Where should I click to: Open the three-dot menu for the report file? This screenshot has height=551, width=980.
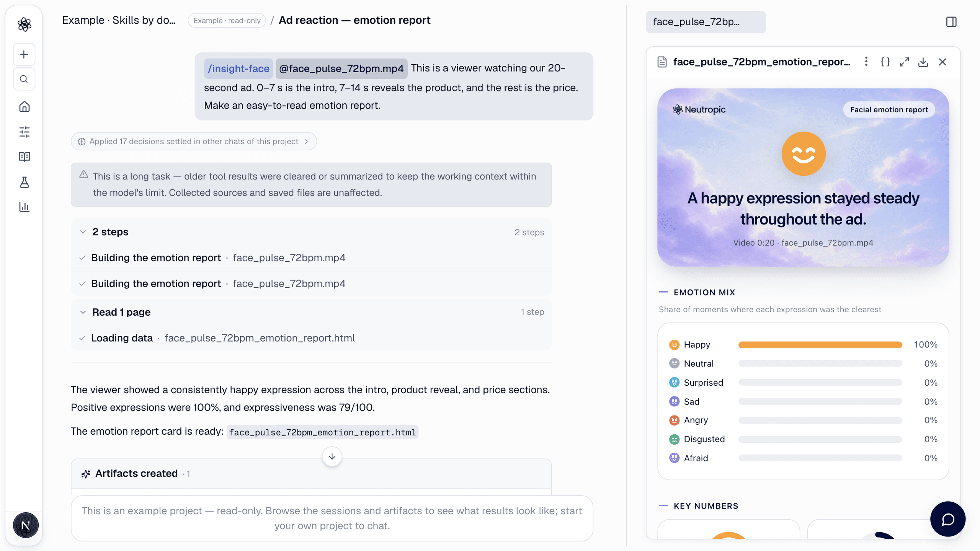[x=866, y=62]
